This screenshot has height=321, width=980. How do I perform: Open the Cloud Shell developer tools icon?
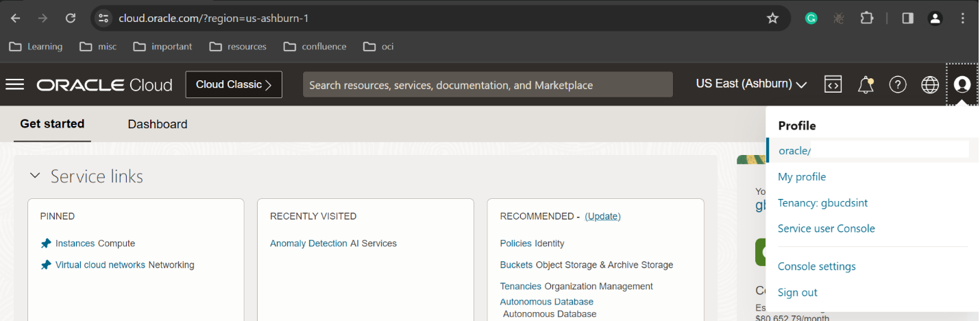coord(833,84)
